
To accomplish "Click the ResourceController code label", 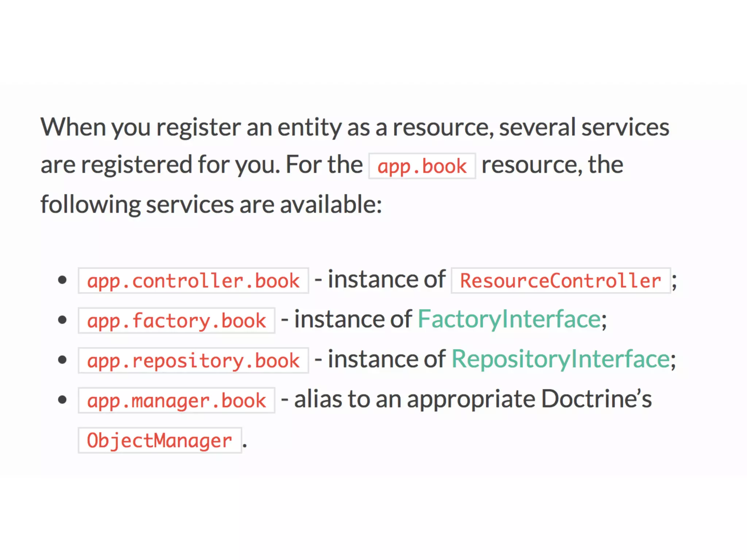I will coord(561,281).
